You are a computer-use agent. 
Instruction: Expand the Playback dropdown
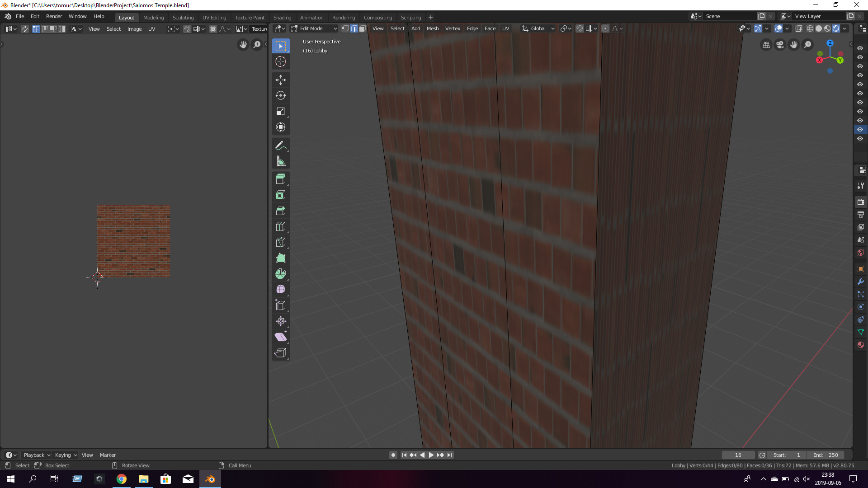coord(37,455)
